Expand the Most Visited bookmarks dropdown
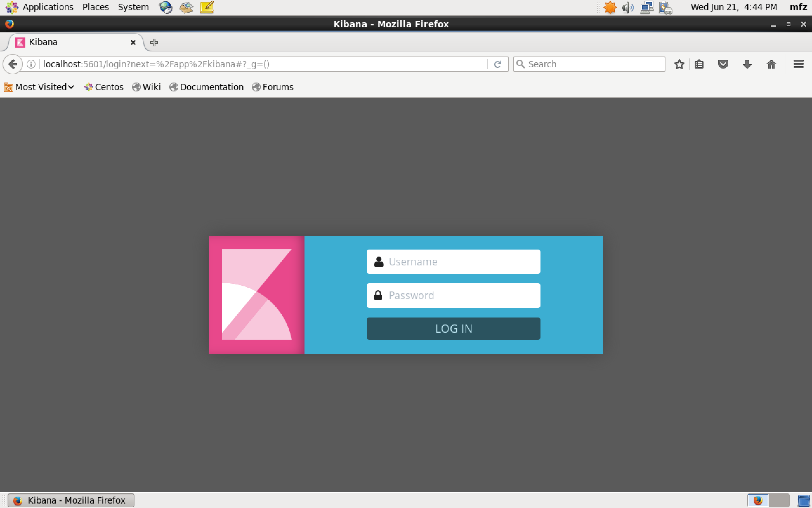 click(x=39, y=87)
